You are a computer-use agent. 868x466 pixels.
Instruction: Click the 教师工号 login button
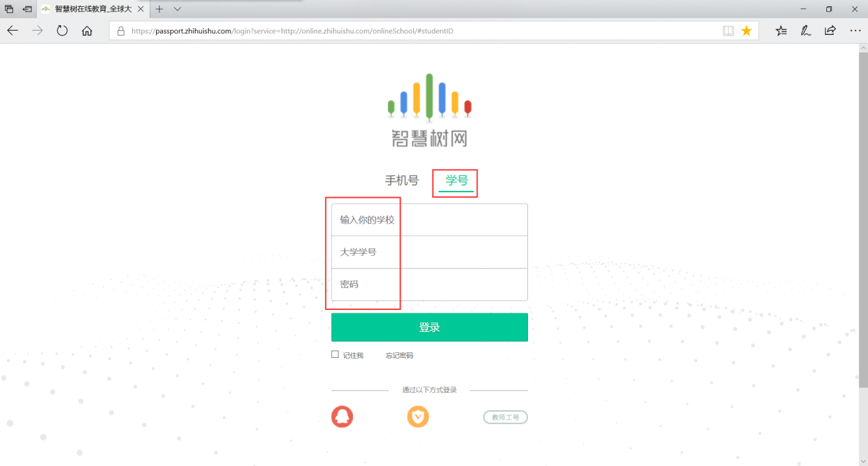coord(505,417)
